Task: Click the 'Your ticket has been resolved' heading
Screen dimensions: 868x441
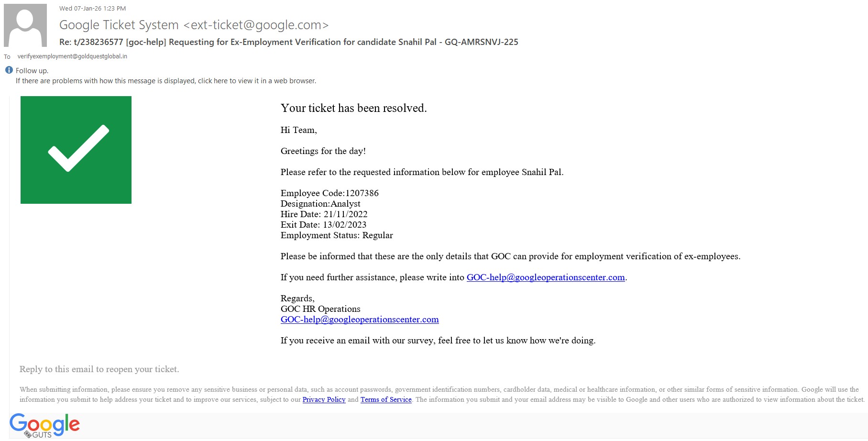Action: (353, 108)
